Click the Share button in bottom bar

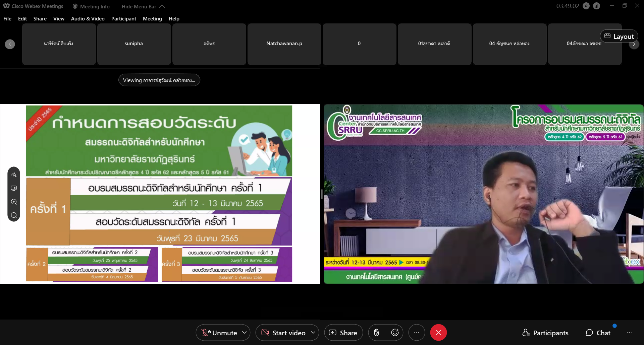pyautogui.click(x=343, y=333)
